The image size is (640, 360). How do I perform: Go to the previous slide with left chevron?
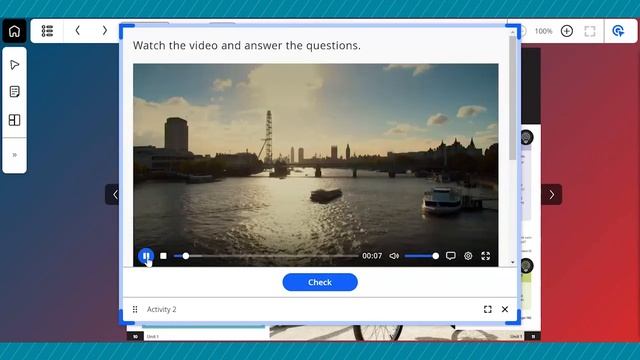[x=113, y=194]
